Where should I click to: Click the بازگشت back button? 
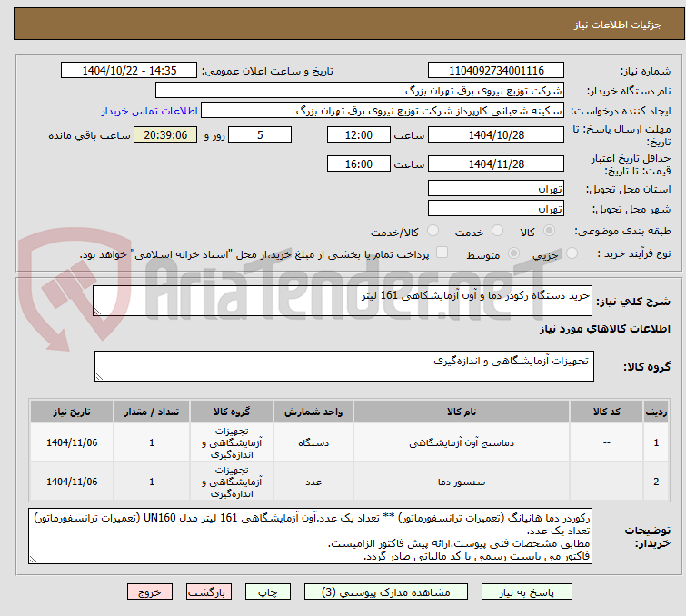tap(209, 592)
